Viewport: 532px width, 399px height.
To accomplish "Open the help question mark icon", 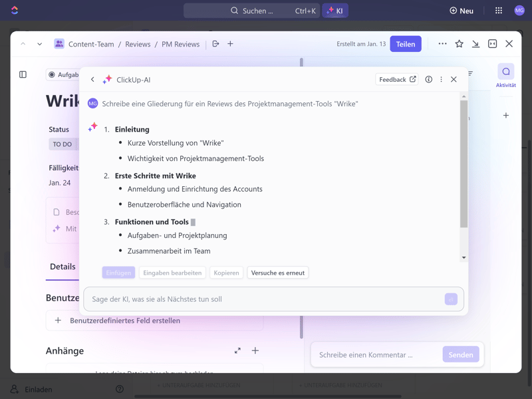I will [120, 389].
